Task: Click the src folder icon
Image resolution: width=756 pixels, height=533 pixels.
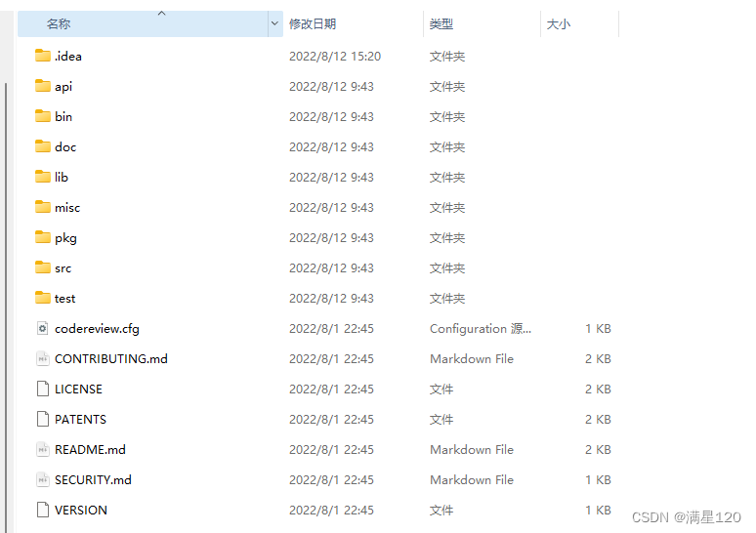Action: click(42, 267)
